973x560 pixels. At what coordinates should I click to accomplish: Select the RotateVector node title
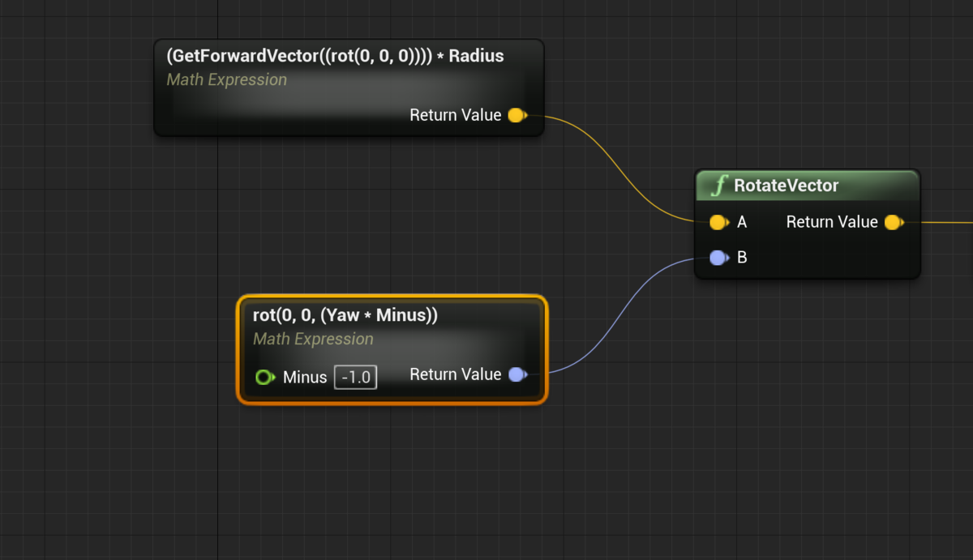point(787,186)
